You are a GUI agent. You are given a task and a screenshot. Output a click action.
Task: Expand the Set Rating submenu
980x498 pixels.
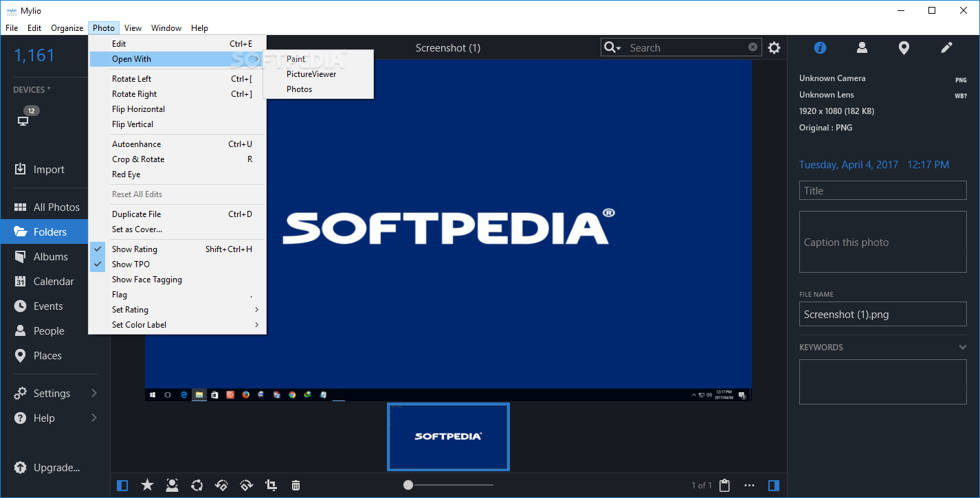[177, 310]
